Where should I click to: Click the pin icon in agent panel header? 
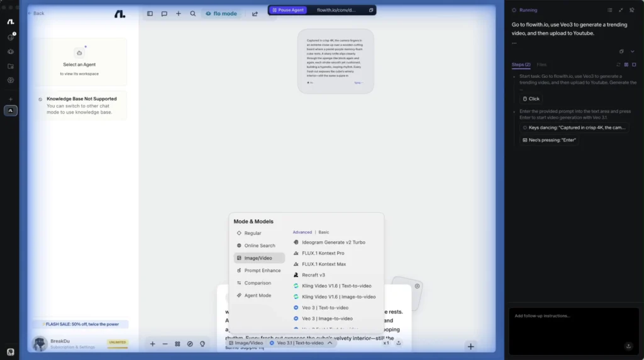632,10
